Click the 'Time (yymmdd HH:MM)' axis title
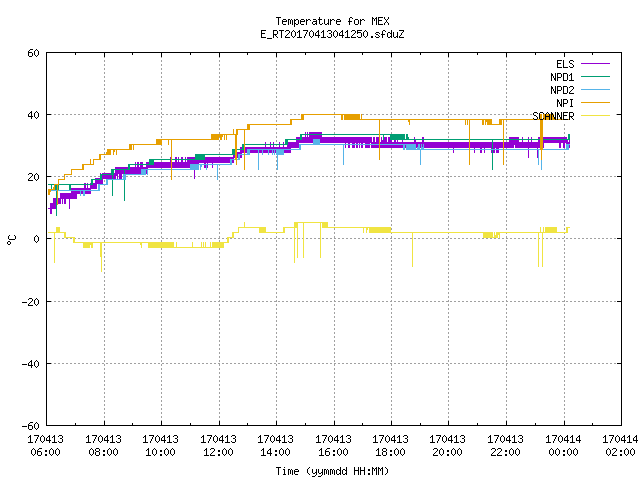 [332, 471]
